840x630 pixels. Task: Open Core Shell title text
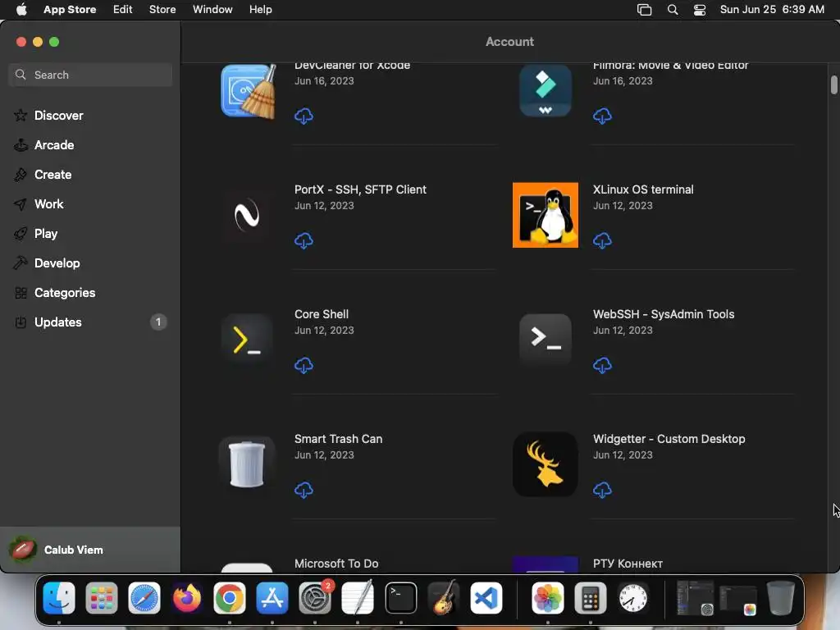tap(322, 314)
